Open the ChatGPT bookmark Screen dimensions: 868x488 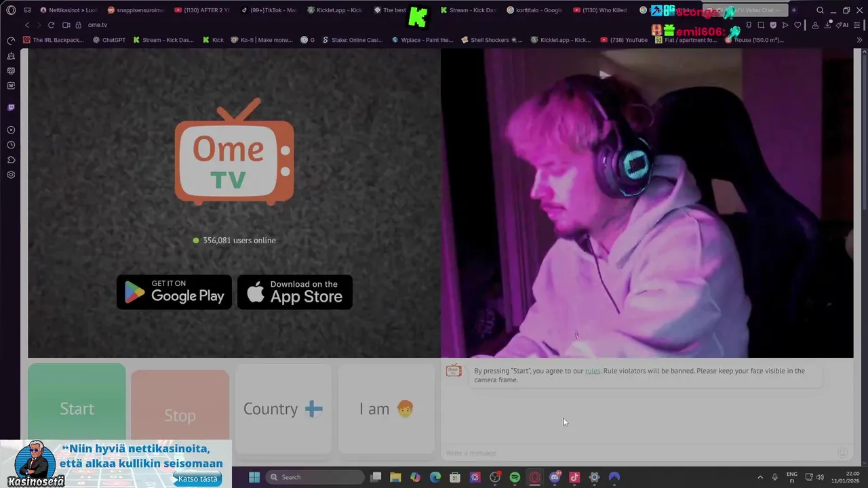pos(108,40)
